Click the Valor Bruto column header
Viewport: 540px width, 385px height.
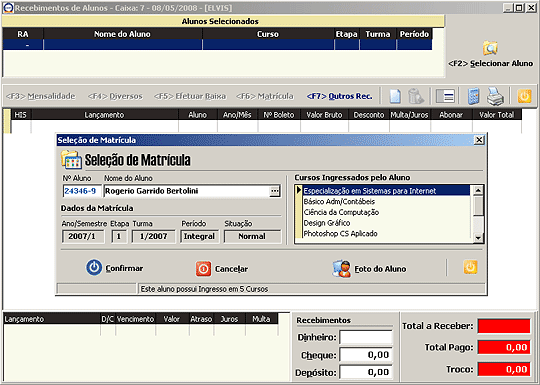pyautogui.click(x=324, y=115)
